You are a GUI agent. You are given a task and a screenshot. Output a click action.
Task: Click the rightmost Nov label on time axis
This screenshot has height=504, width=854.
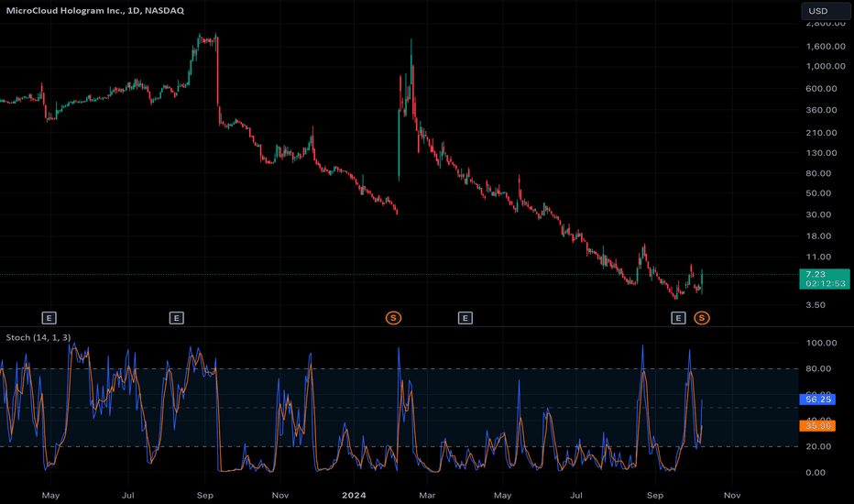(x=732, y=495)
